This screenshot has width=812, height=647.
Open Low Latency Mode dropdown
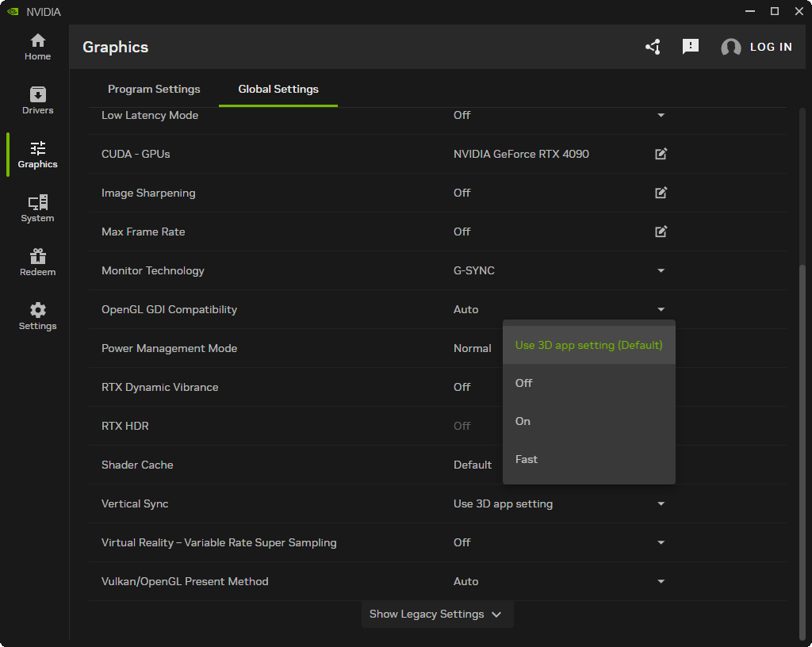click(661, 115)
